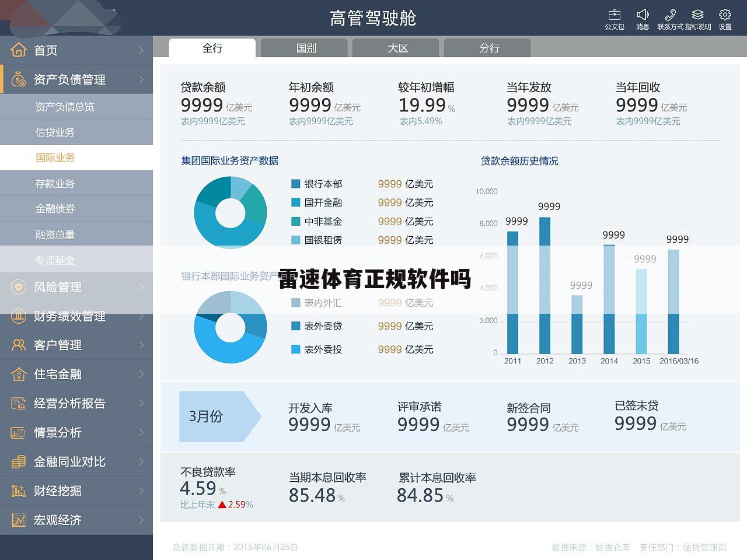747x560 pixels.
Task: Click 最新数据日期 footer text
Action: (x=235, y=547)
